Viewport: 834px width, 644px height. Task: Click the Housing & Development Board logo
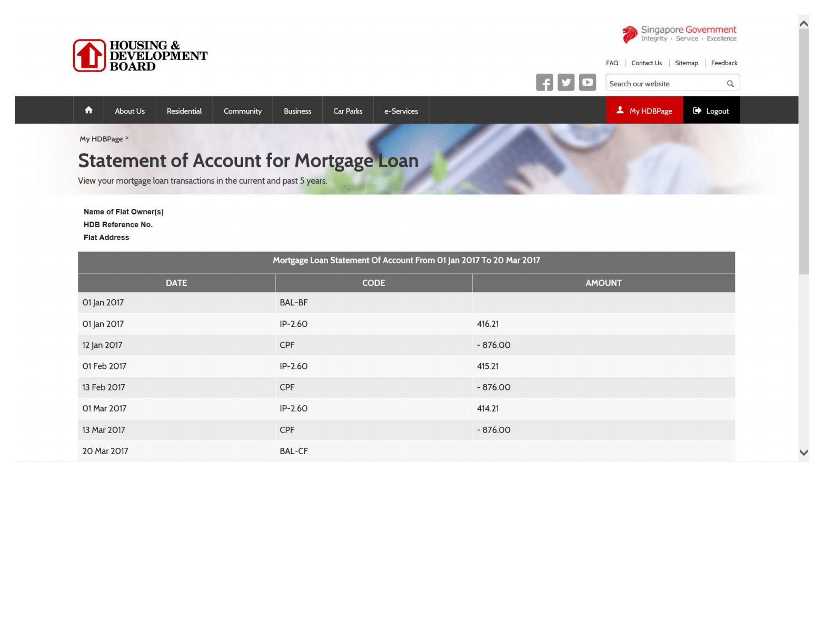[x=140, y=55]
